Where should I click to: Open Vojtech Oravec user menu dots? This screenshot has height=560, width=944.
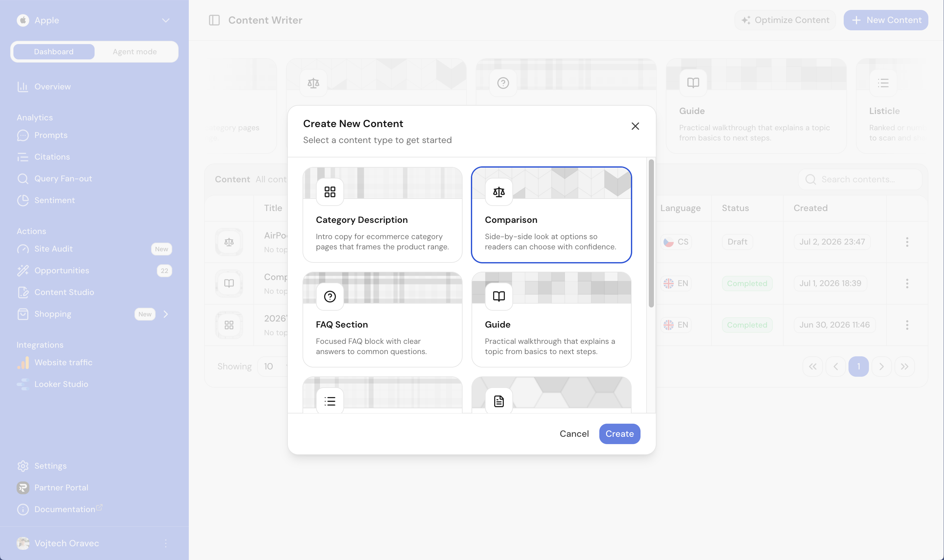165,543
